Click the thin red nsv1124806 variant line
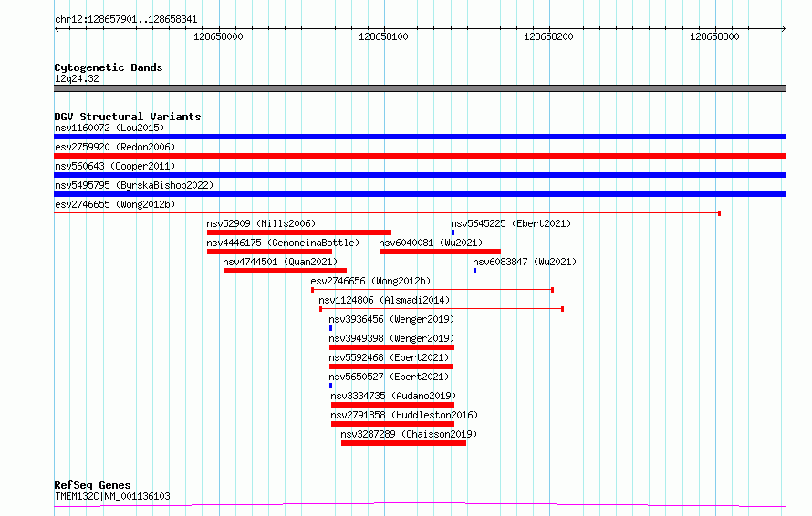The image size is (812, 516). click(442, 309)
